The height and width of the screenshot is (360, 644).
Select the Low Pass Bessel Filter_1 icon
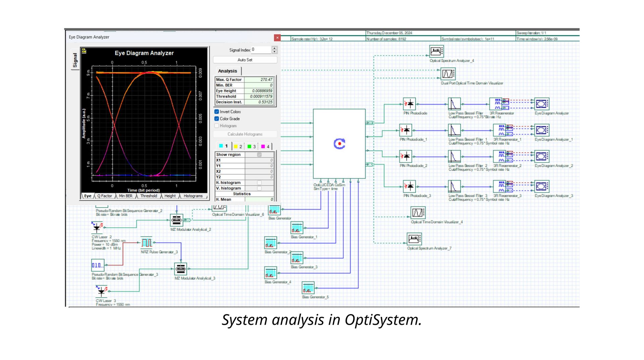point(454,130)
